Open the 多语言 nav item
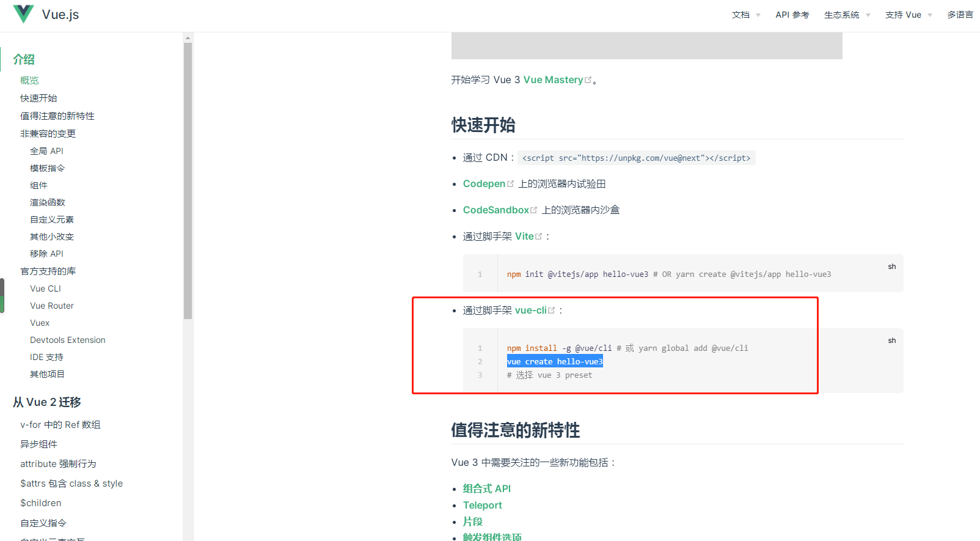 pos(960,15)
